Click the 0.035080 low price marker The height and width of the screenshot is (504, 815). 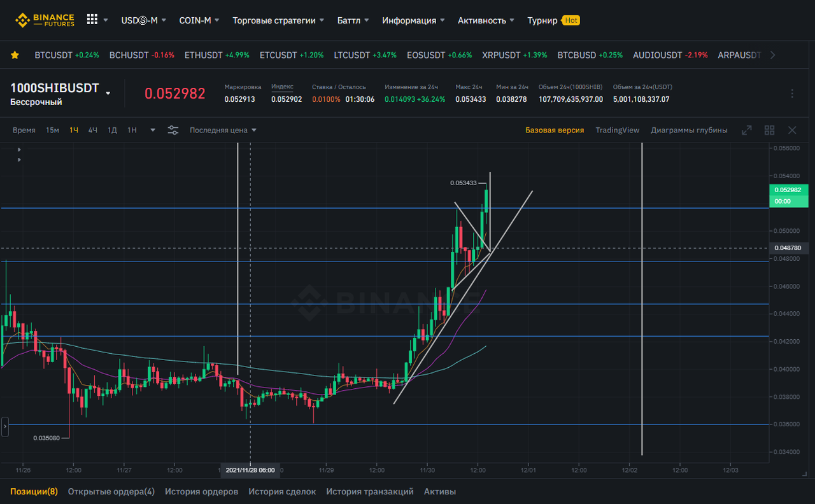(46, 438)
